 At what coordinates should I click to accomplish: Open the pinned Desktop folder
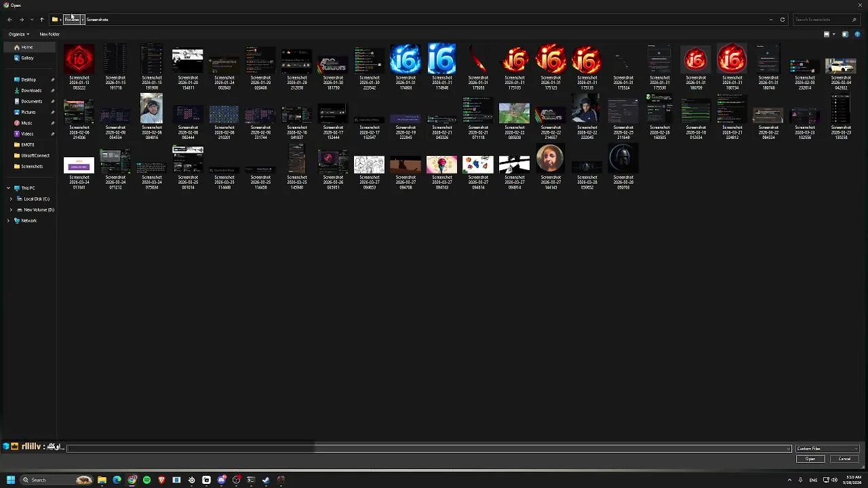coord(28,80)
